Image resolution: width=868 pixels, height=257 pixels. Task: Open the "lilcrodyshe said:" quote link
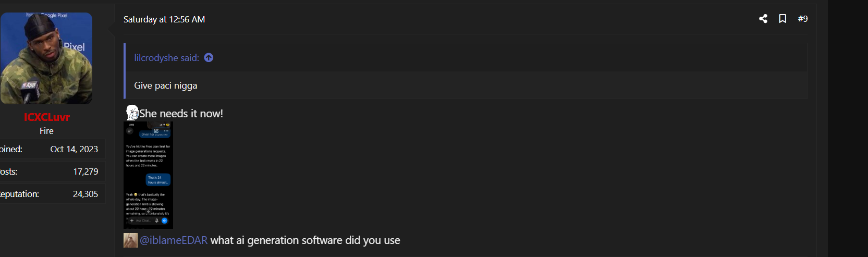coord(166,58)
